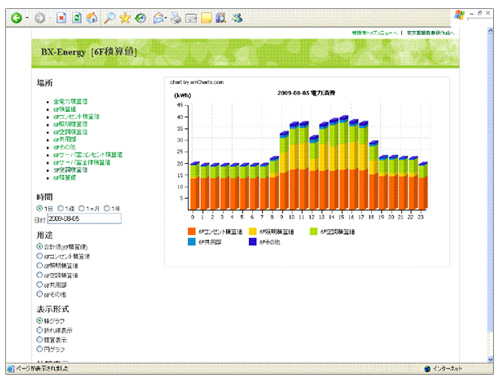500x385 pixels.
Task: Select the 6F共用部 radio under 用途
Action: pos(39,285)
